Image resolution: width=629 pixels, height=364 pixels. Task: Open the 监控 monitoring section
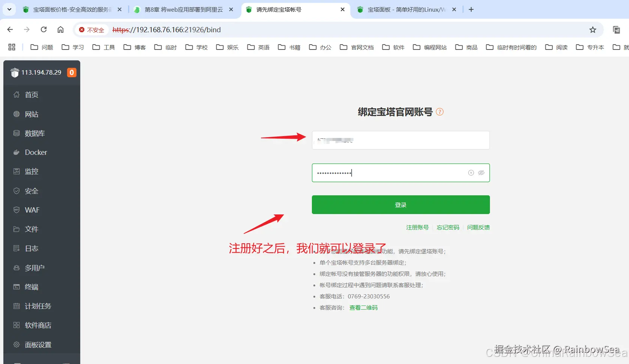click(x=31, y=171)
